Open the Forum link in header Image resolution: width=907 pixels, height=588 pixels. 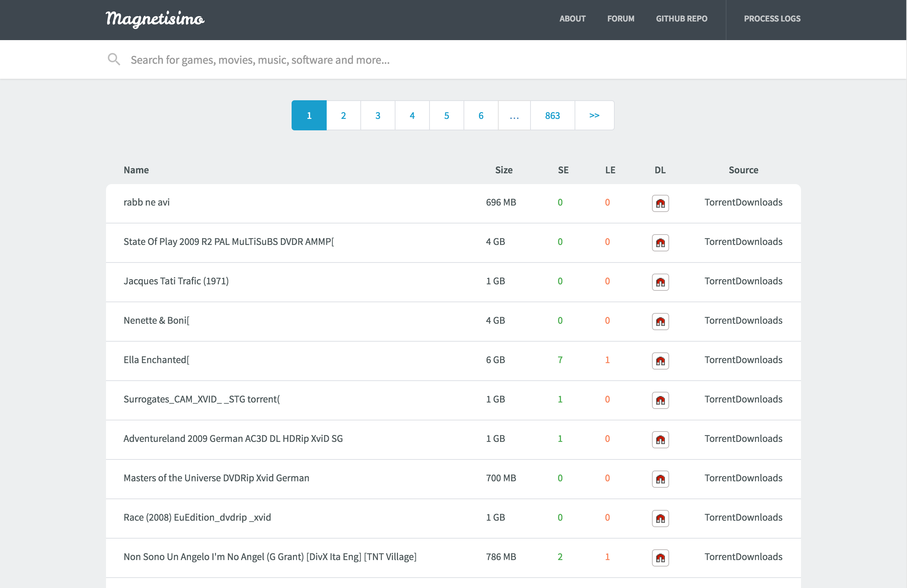(x=620, y=19)
